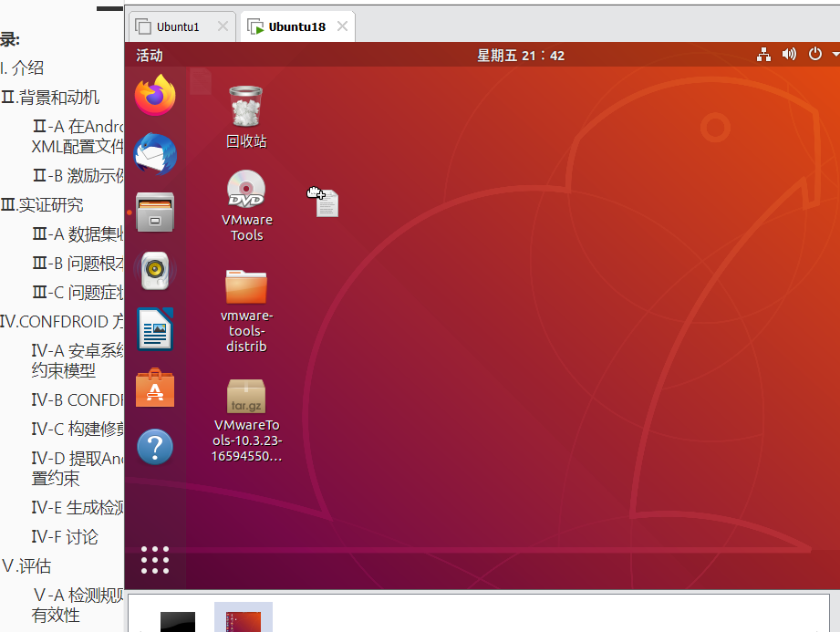
Task: Select the 回收站 trash icon on desktop
Action: (246, 117)
